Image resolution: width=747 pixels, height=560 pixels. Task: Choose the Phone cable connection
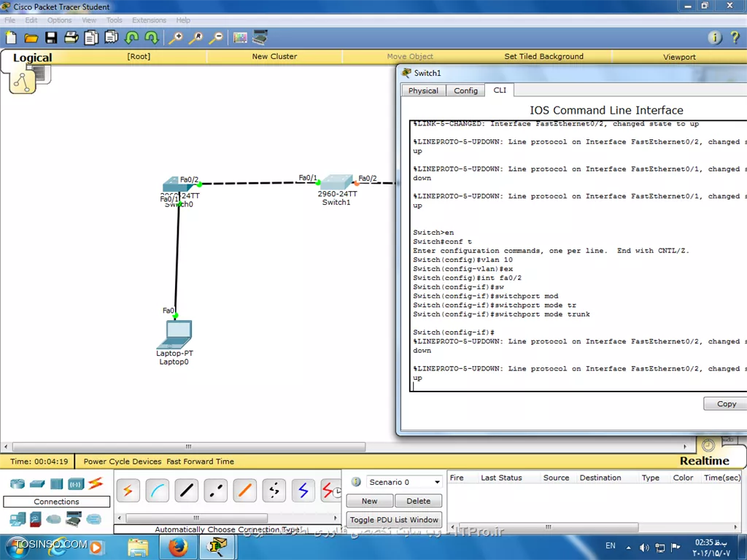pyautogui.click(x=274, y=490)
